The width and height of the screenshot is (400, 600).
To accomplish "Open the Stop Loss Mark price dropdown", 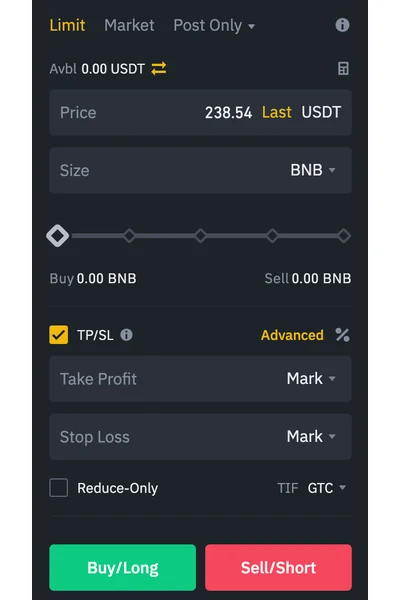I will pyautogui.click(x=311, y=437).
